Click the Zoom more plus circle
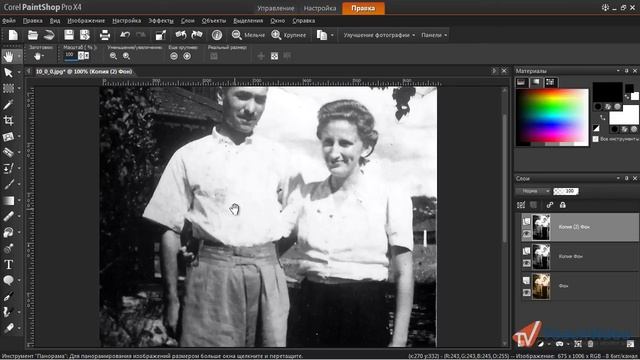This screenshot has height=360, width=640. coord(187,56)
